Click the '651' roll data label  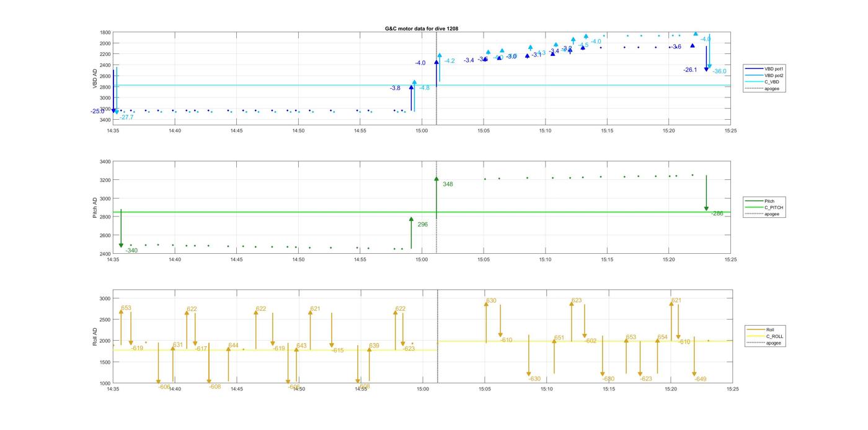559,338
